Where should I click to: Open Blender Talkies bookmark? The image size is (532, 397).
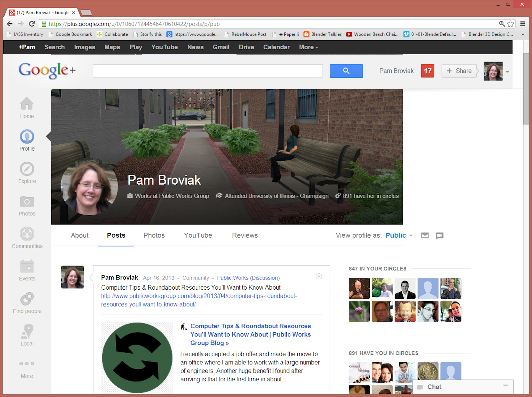(x=322, y=34)
